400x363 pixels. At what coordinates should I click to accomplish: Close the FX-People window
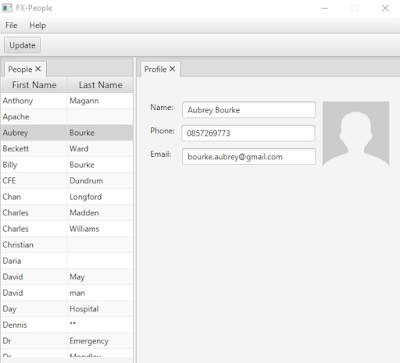click(385, 8)
